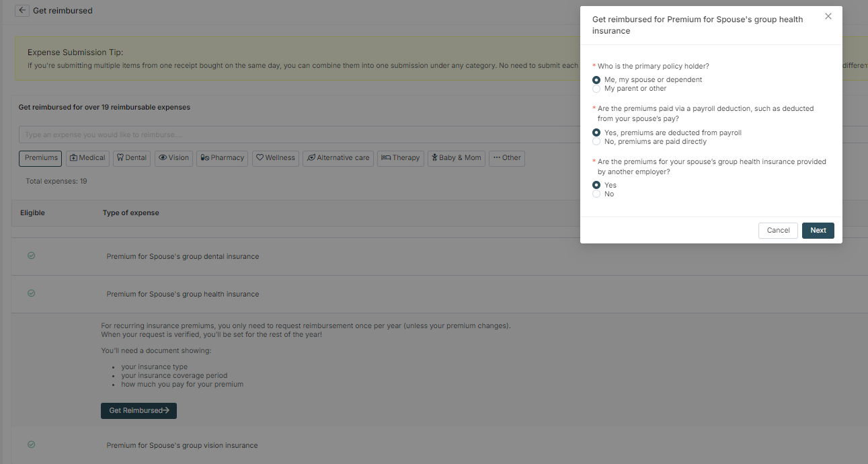The height and width of the screenshot is (464, 868).
Task: Click the expense search input field
Action: (269, 134)
